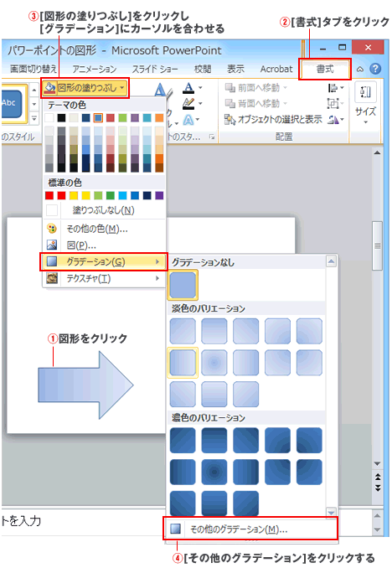Screen dimensions: 392x568
Task: Switch to the 校閲 tab
Action: (x=203, y=69)
